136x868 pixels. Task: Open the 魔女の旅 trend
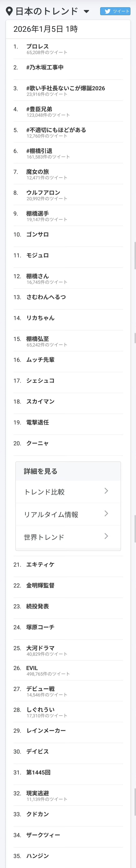(37, 172)
